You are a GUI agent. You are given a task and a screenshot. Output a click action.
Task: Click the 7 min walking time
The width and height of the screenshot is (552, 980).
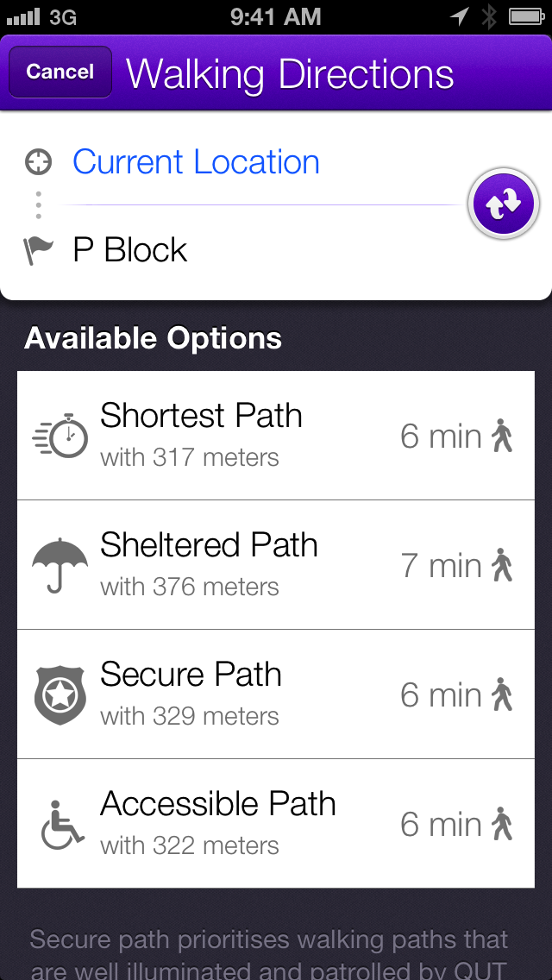[x=442, y=566]
